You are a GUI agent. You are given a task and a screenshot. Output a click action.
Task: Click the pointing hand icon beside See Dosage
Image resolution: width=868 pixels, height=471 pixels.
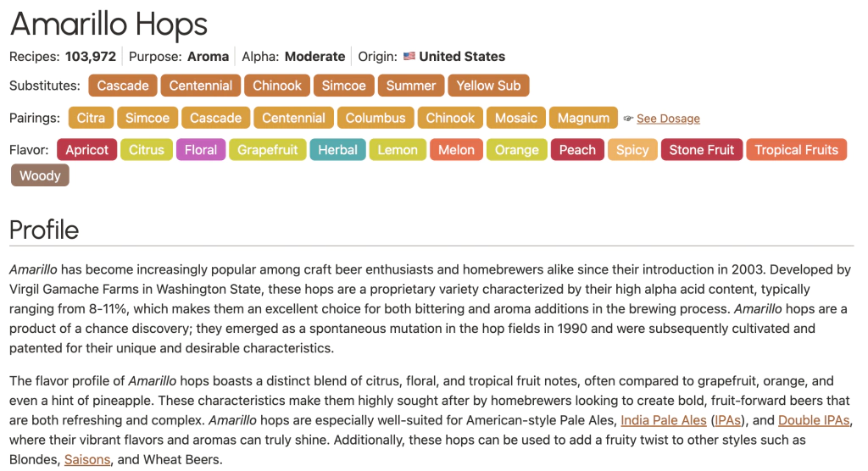tap(628, 119)
